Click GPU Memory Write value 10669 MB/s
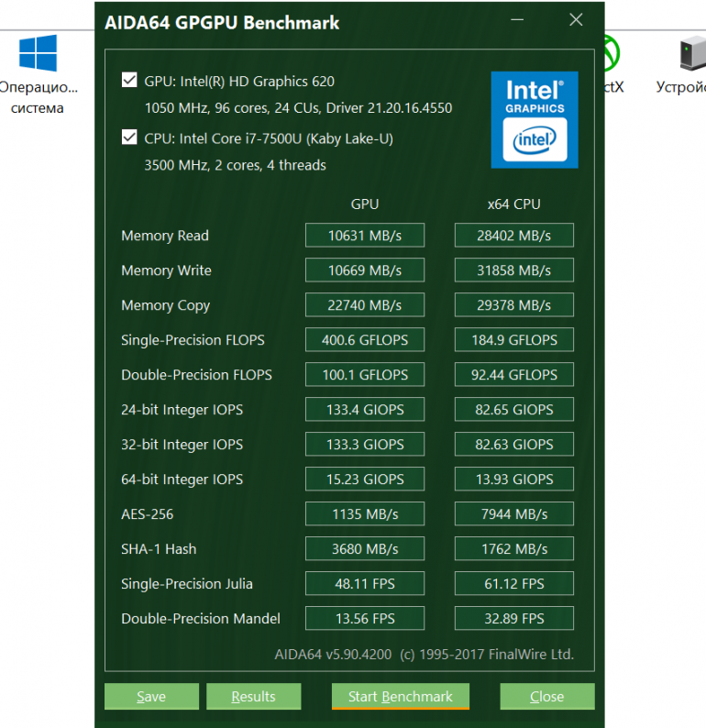Image resolution: width=706 pixels, height=728 pixels. click(x=365, y=270)
